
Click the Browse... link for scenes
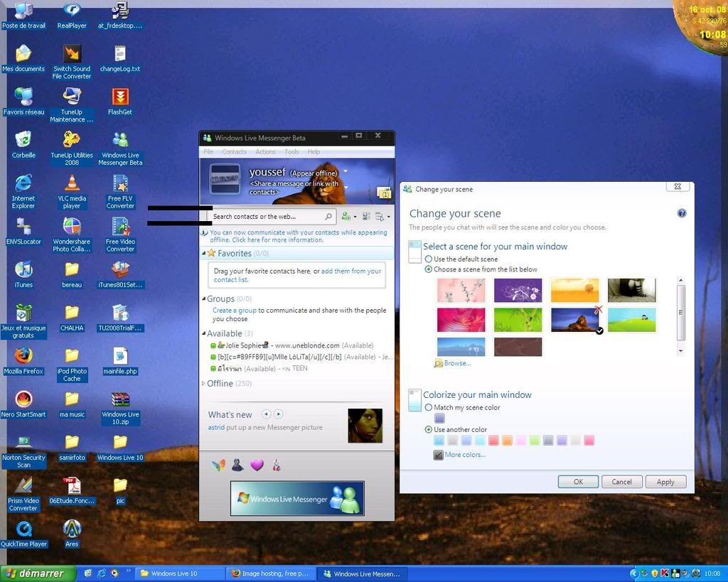point(457,363)
